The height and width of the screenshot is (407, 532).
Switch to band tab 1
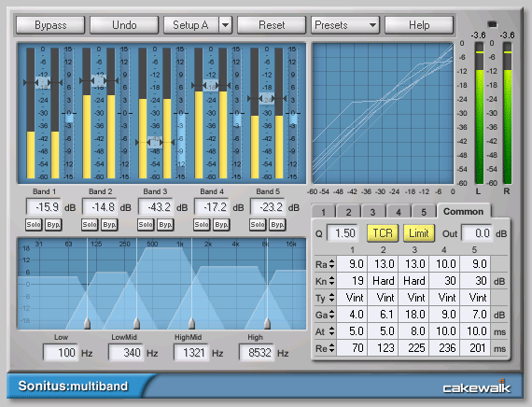coord(323,212)
